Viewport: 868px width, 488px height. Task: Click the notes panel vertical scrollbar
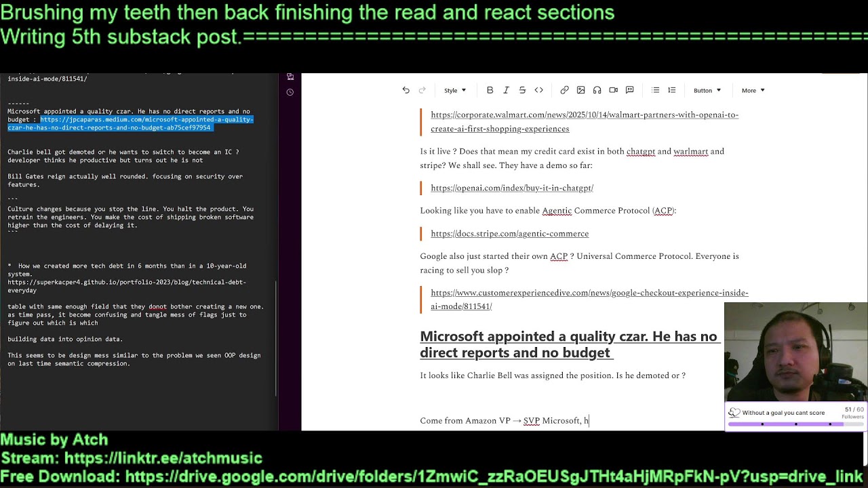(x=275, y=339)
